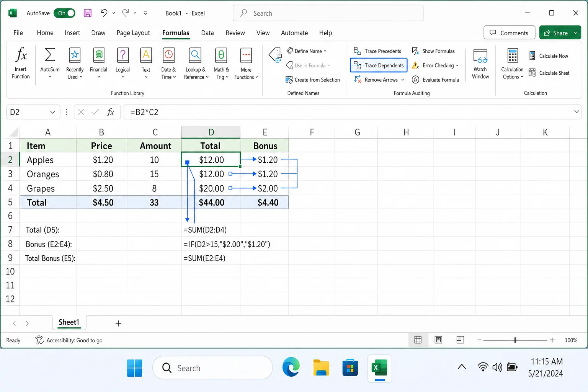This screenshot has width=588, height=392.
Task: Click the AutoSum sigma icon
Action: 50,55
